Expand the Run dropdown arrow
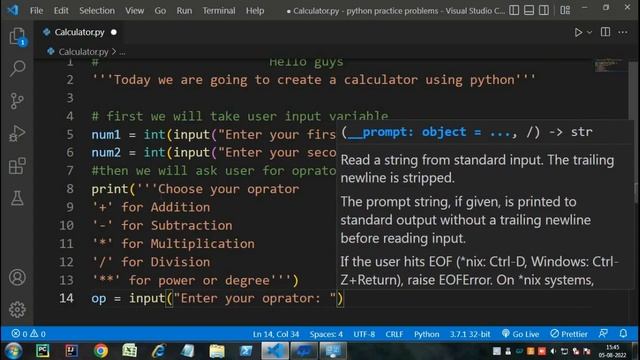The image size is (640, 360). tap(589, 32)
